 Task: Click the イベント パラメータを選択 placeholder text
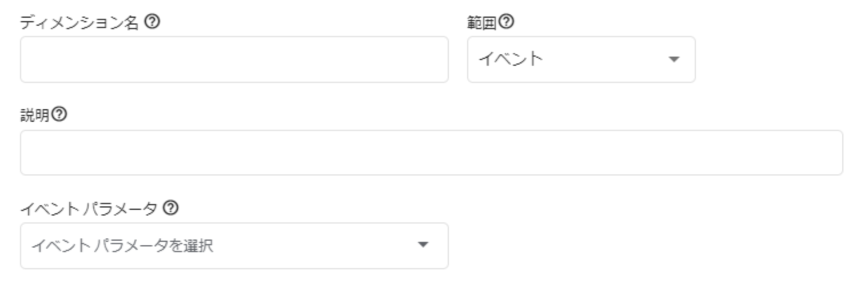[x=122, y=246]
